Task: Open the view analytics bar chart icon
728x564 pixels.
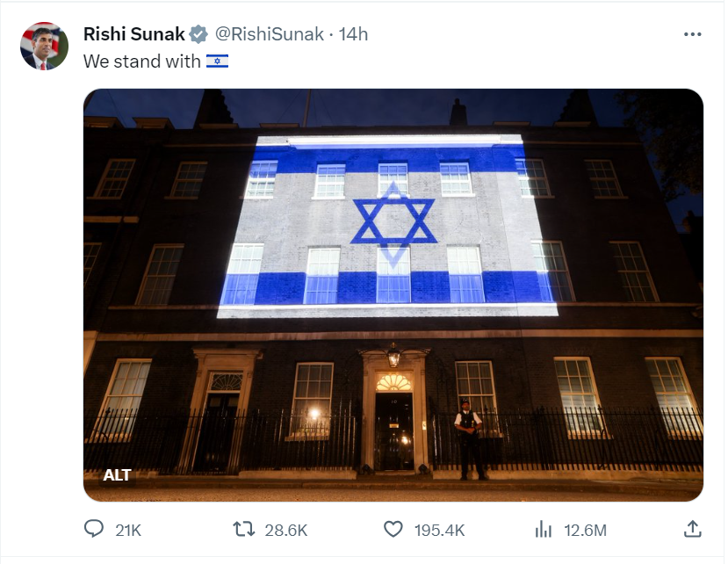Action: click(x=544, y=529)
